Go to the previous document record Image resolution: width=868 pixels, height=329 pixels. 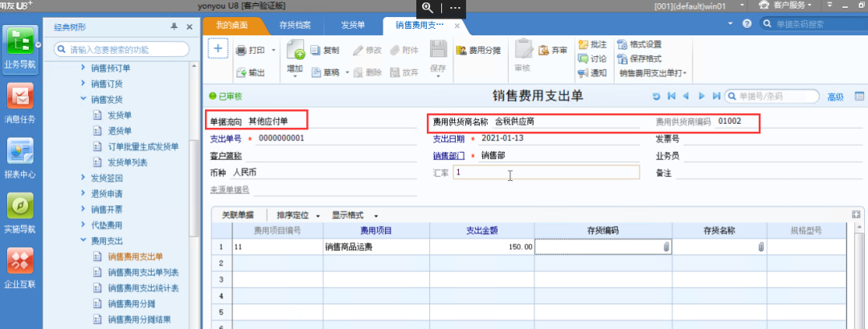click(x=686, y=97)
